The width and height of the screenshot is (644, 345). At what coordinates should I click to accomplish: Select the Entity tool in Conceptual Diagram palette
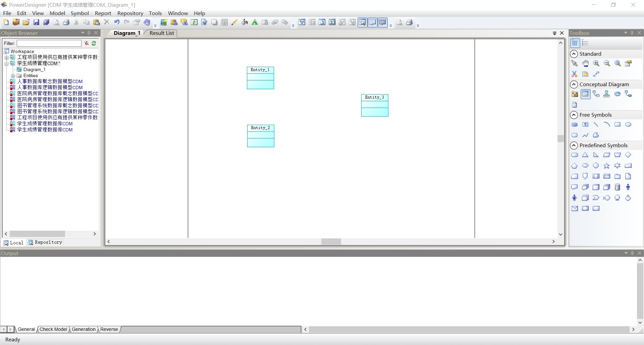586,94
